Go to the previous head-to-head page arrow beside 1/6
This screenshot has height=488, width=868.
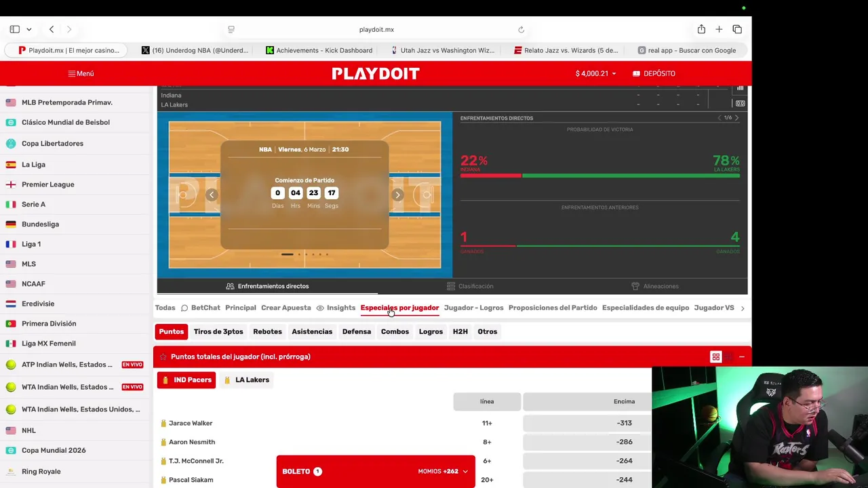tap(719, 118)
